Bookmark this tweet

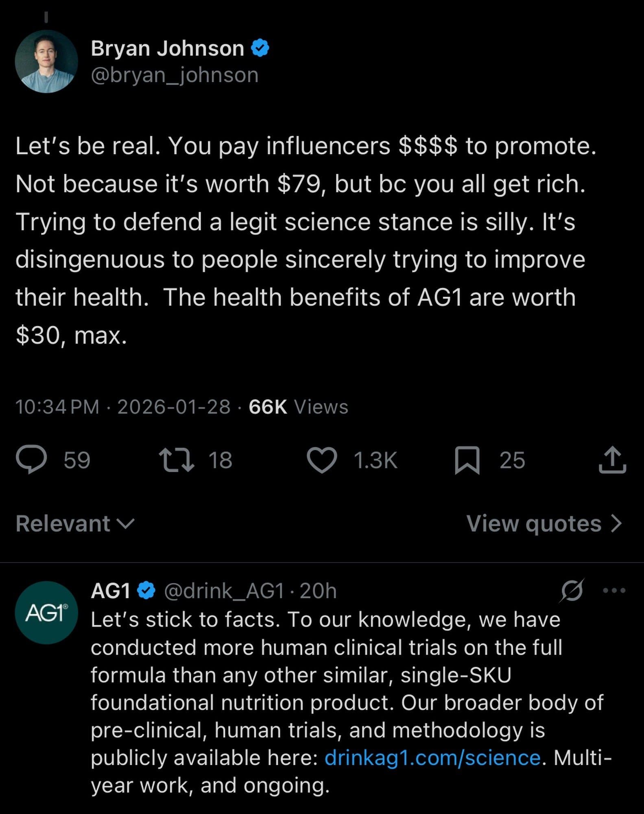467,460
